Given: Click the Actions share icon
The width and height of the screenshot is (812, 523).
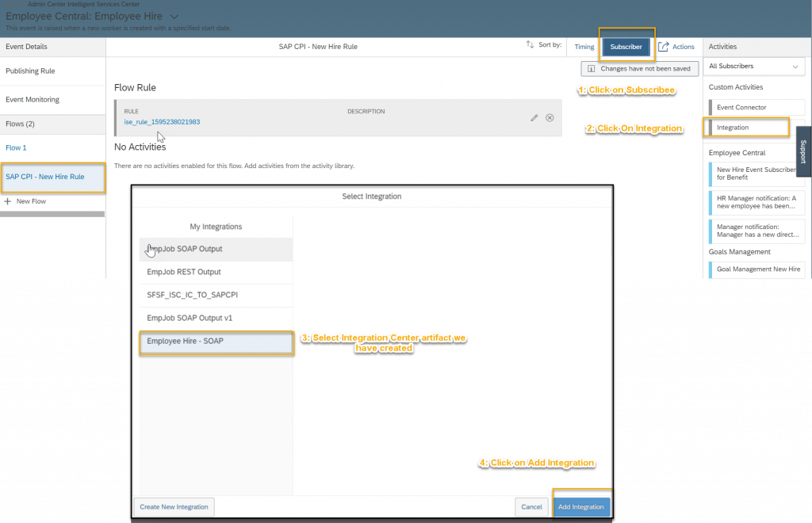Looking at the screenshot, I should (664, 47).
